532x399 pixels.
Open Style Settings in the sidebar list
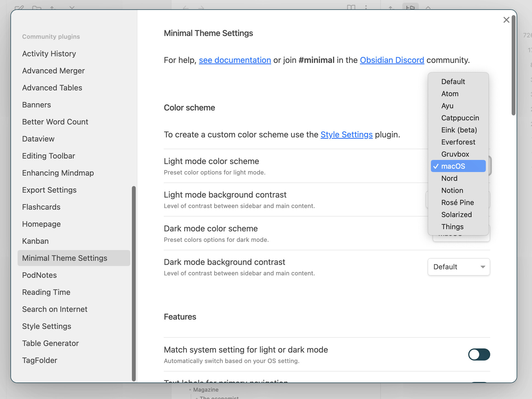pyautogui.click(x=74, y=326)
